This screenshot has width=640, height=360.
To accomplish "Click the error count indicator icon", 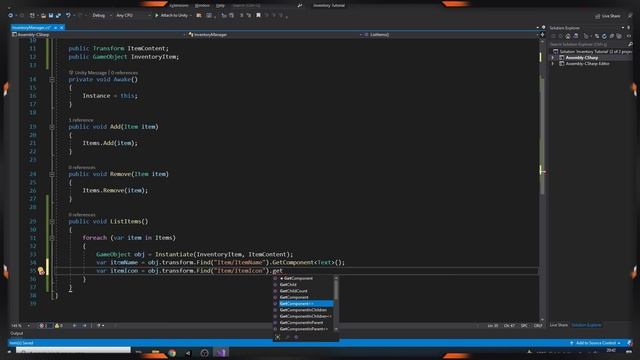I will (x=41, y=326).
